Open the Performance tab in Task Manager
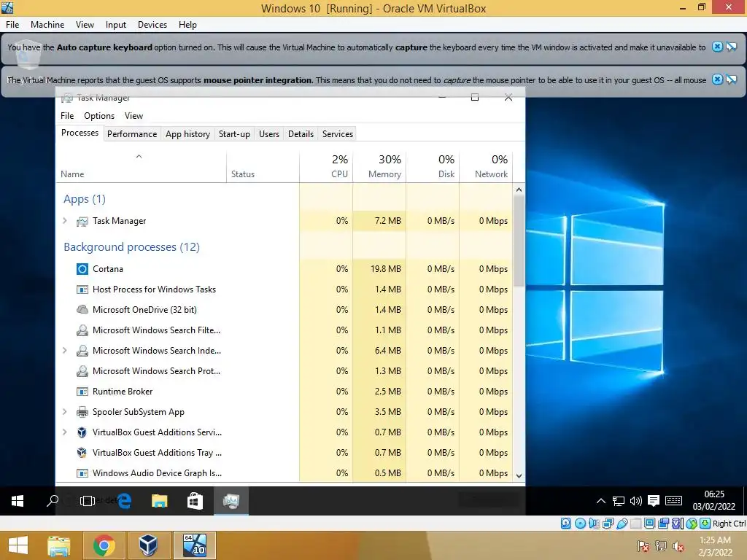 [x=132, y=134]
